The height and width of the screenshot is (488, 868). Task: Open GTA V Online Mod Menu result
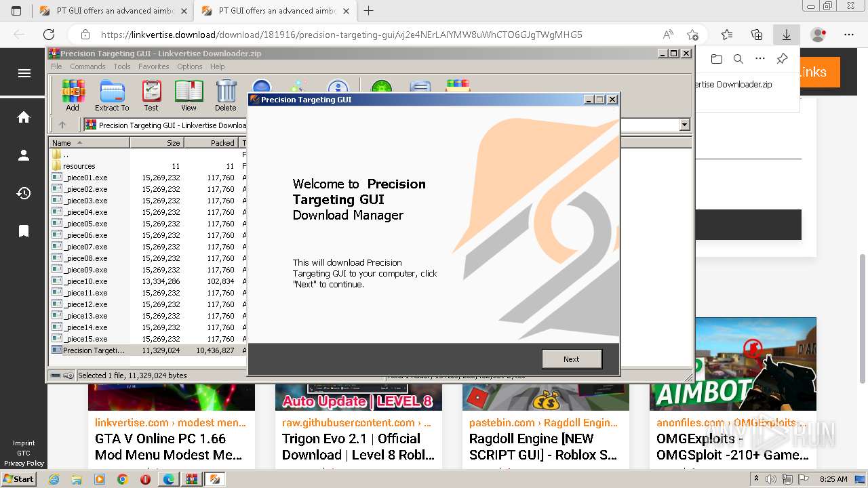168,447
